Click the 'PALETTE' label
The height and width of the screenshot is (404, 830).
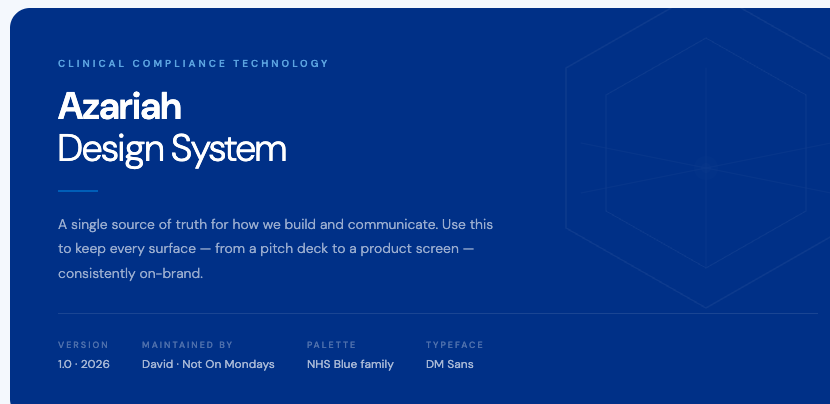tap(331, 345)
